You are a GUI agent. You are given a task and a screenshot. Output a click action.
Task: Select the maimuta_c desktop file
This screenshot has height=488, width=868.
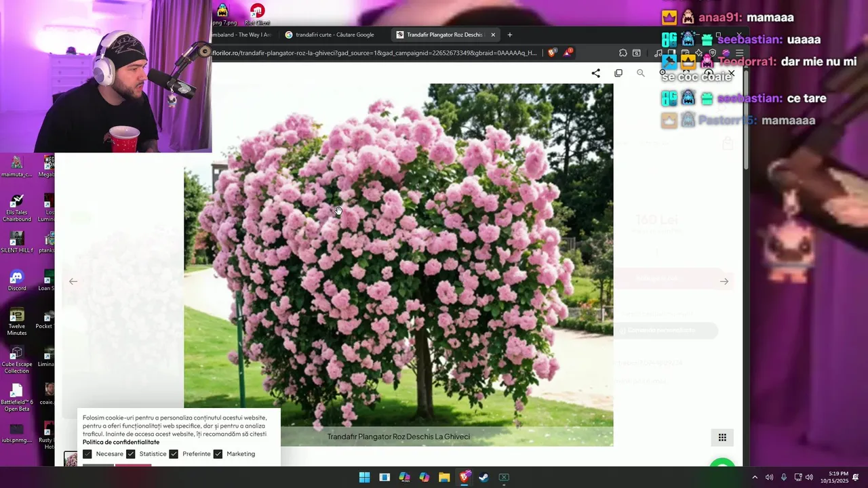[17, 166]
